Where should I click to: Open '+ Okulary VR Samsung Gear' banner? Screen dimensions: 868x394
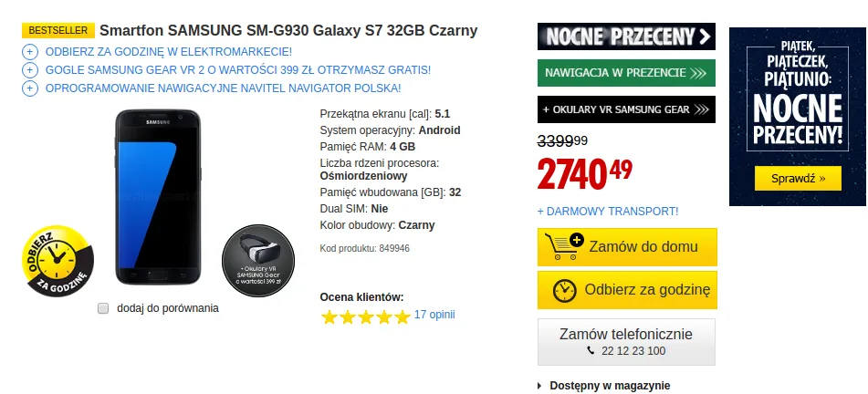[626, 109]
